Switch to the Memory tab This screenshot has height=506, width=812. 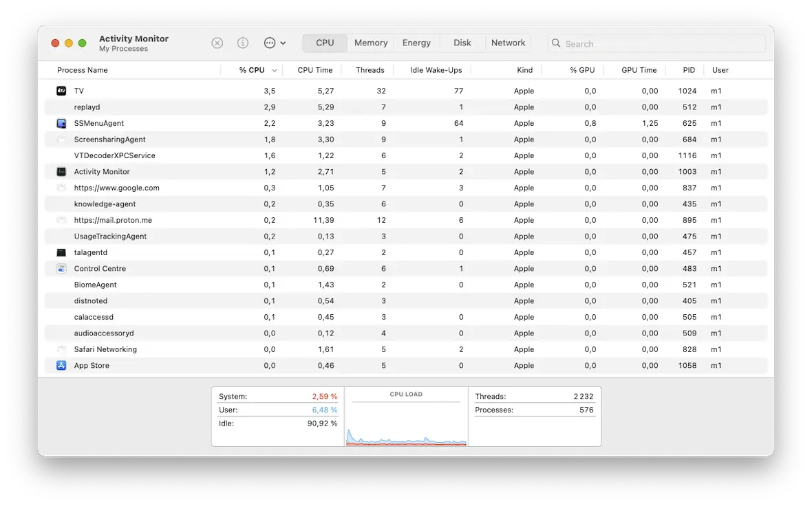click(370, 42)
